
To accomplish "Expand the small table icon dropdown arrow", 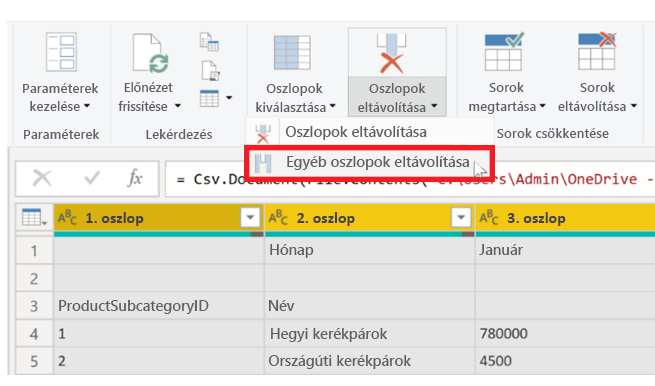I will click(229, 98).
